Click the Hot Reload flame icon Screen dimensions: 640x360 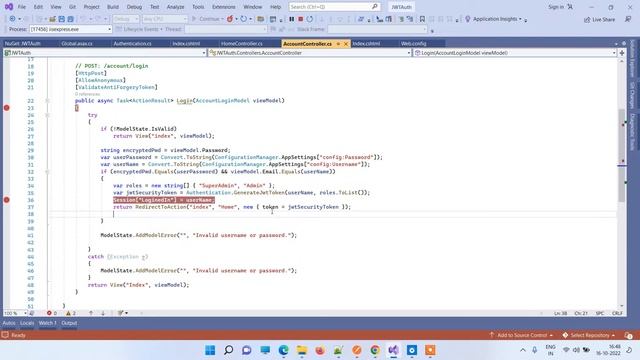[230, 19]
